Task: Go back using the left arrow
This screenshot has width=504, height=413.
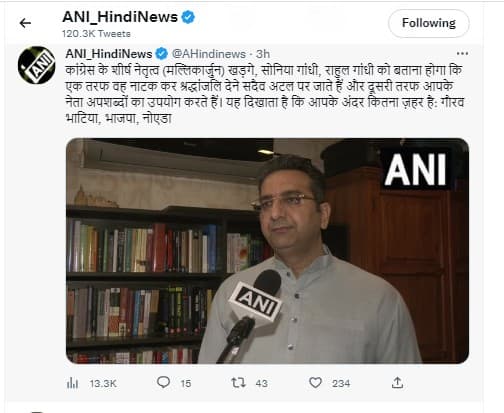Action: point(25,23)
